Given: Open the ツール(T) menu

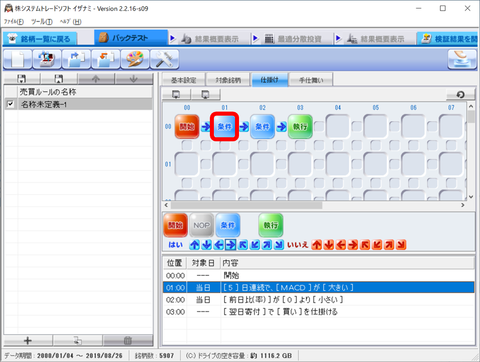Looking at the screenshot, I should click(x=42, y=22).
